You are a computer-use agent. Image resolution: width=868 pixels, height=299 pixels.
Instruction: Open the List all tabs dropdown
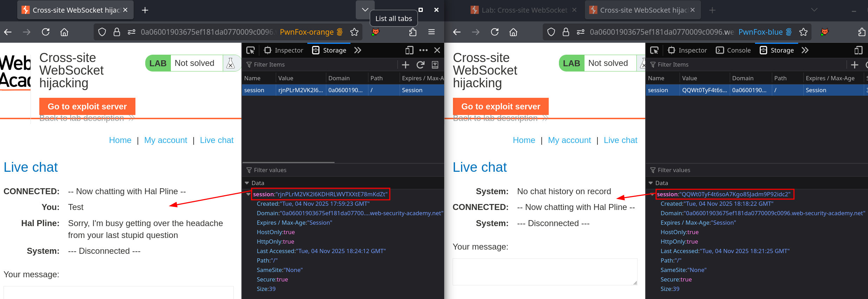[365, 10]
